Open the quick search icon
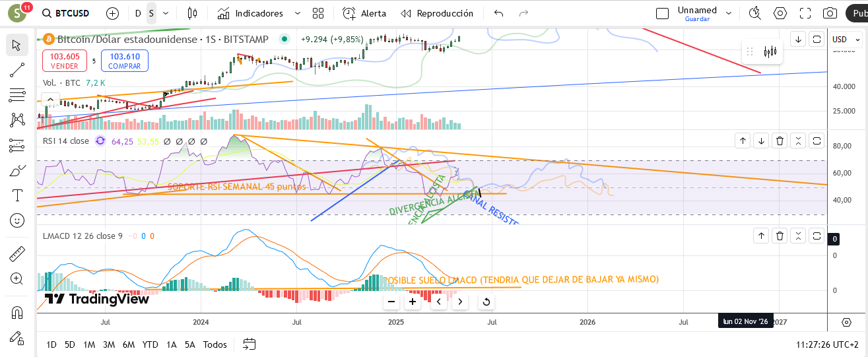The image size is (868, 357). click(755, 13)
